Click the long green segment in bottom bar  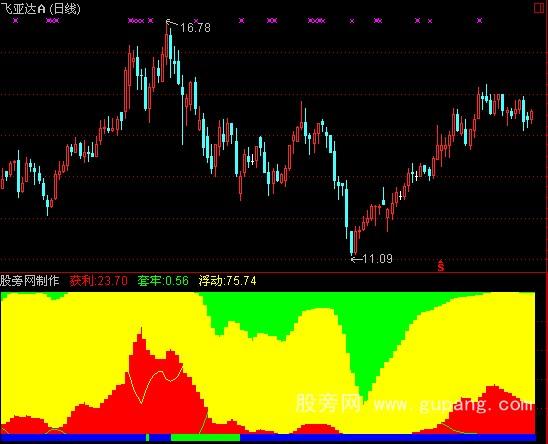click(x=206, y=437)
